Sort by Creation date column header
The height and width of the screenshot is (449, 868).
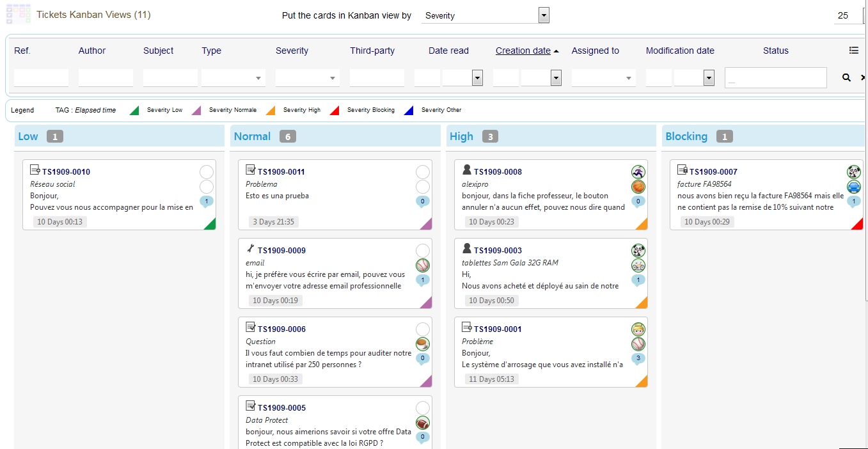(523, 51)
